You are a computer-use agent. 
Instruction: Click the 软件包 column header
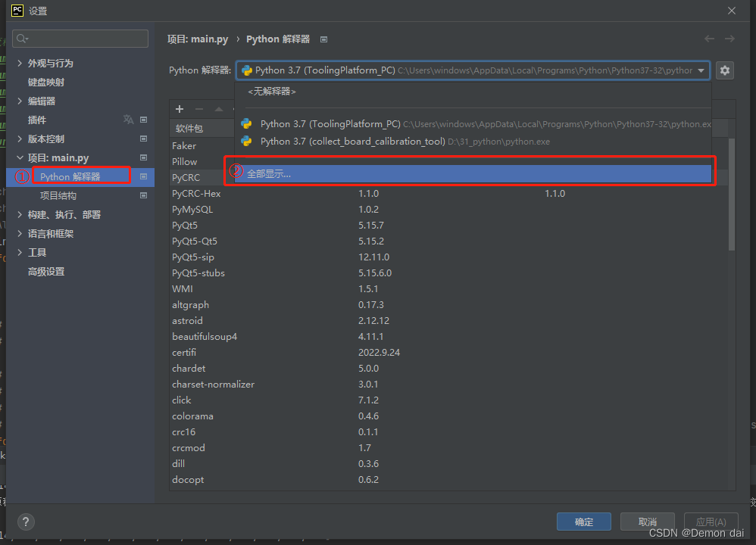tap(189, 128)
